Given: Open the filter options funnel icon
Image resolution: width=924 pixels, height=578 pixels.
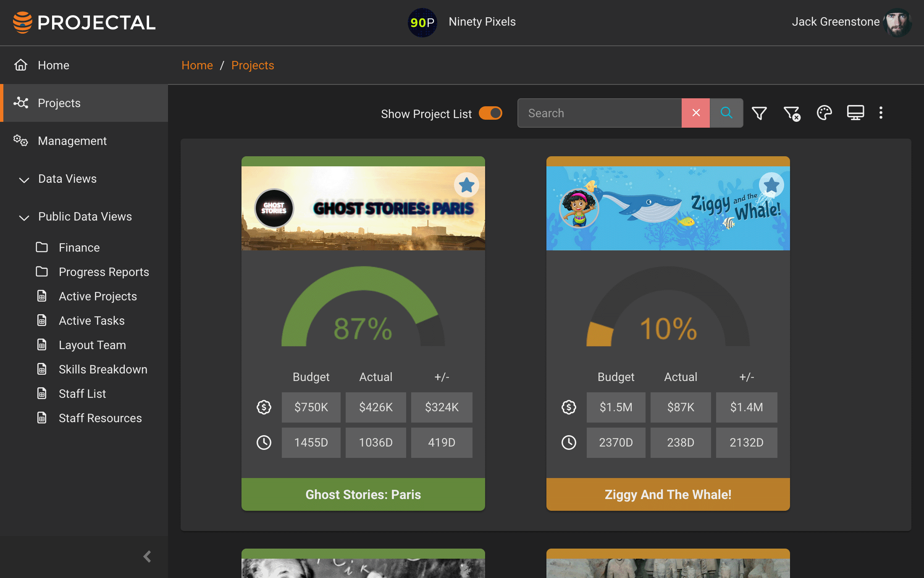Looking at the screenshot, I should (x=759, y=113).
